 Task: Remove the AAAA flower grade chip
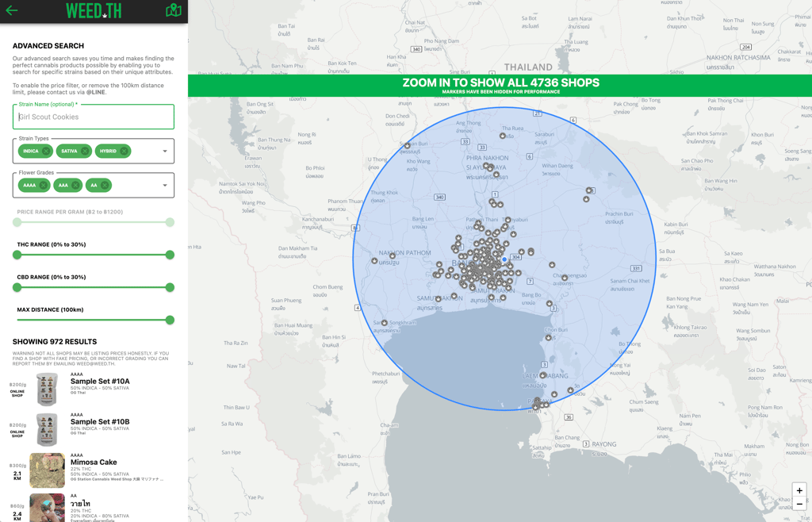[44, 186]
